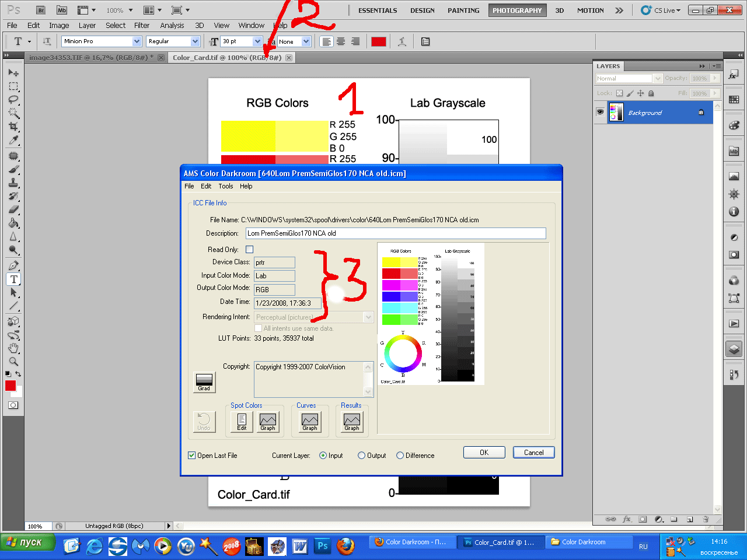Select the Difference current layer radio
The image size is (747, 560).
[400, 456]
